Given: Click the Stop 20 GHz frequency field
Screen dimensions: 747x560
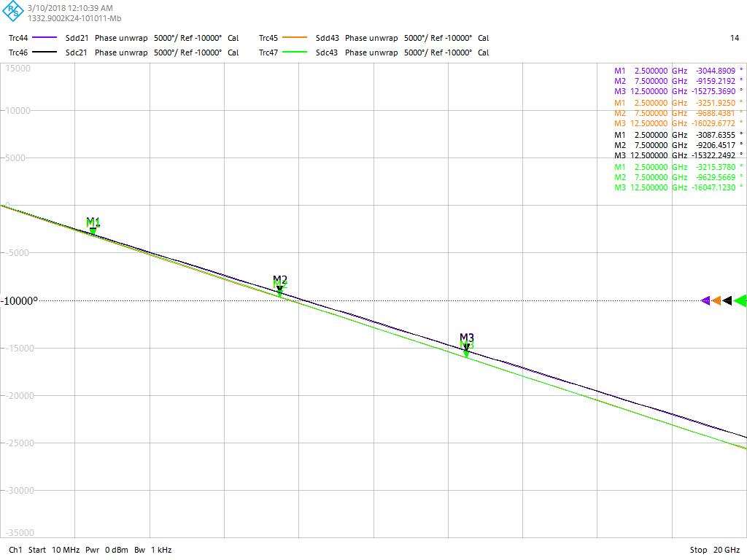Looking at the screenshot, I should point(714,550).
